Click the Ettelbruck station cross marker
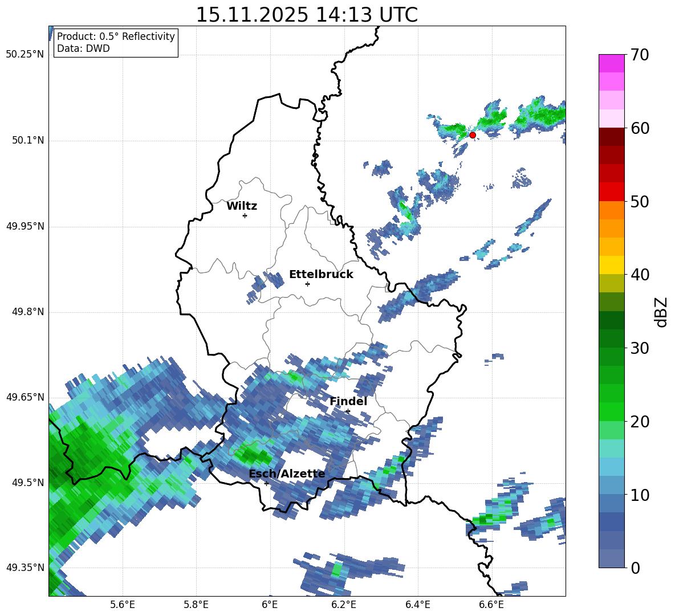The width and height of the screenshot is (675, 616). point(307,284)
